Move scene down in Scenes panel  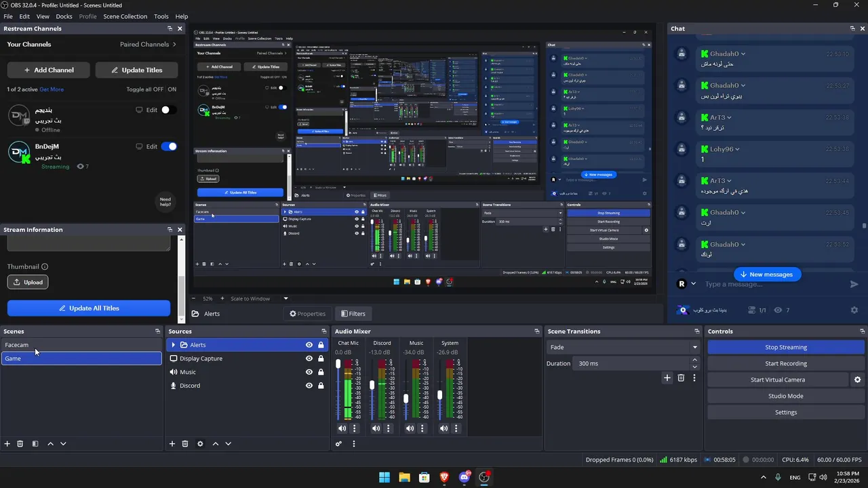tap(63, 444)
